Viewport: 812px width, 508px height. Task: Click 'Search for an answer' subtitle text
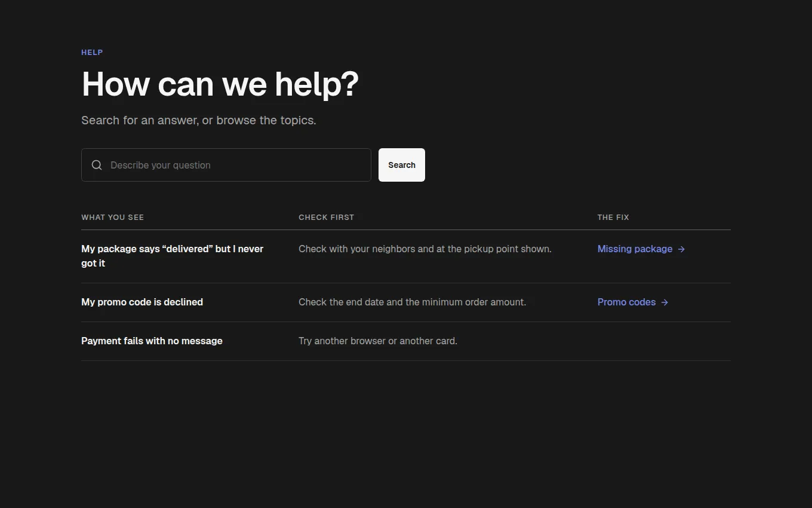pyautogui.click(x=199, y=120)
